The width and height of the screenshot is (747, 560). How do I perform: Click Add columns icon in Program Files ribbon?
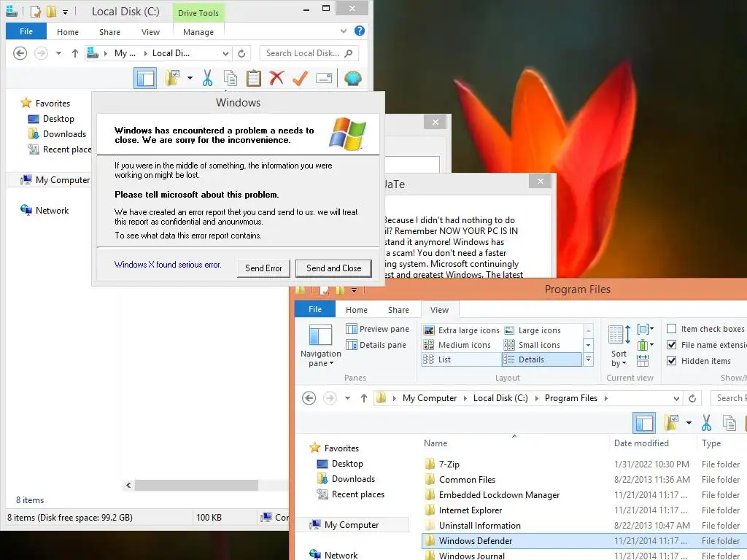pos(646,344)
